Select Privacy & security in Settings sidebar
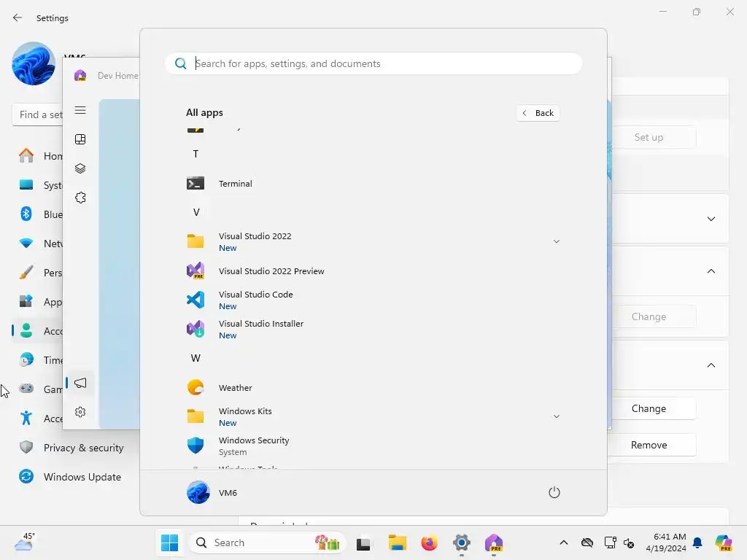Image resolution: width=747 pixels, height=560 pixels. pyautogui.click(x=72, y=448)
